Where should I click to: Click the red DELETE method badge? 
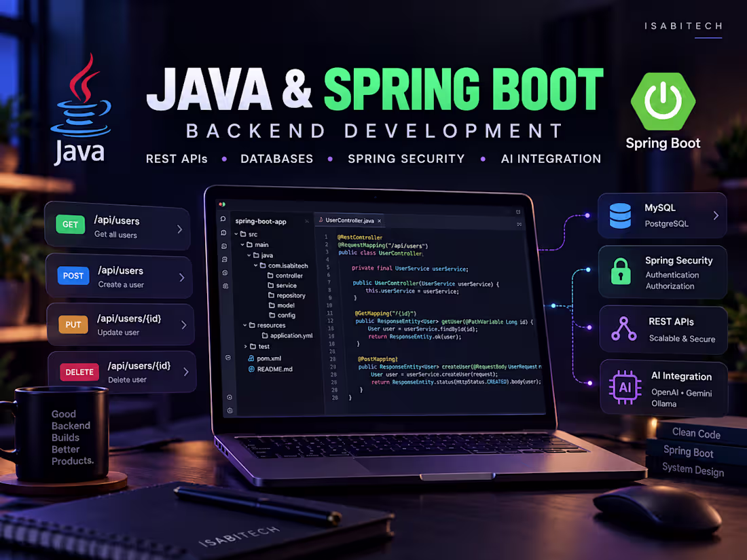[79, 372]
